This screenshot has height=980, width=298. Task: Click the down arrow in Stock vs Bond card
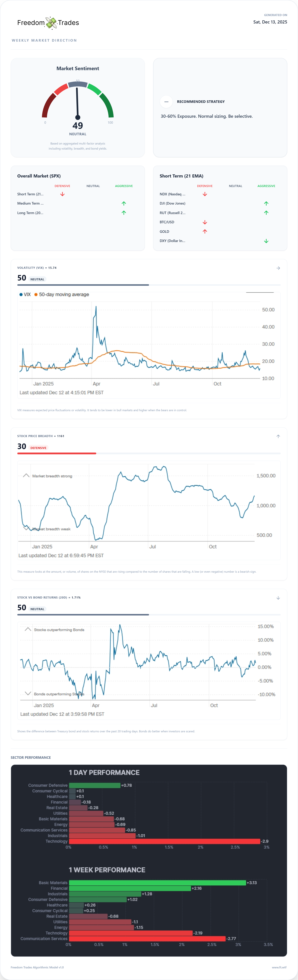(x=278, y=598)
